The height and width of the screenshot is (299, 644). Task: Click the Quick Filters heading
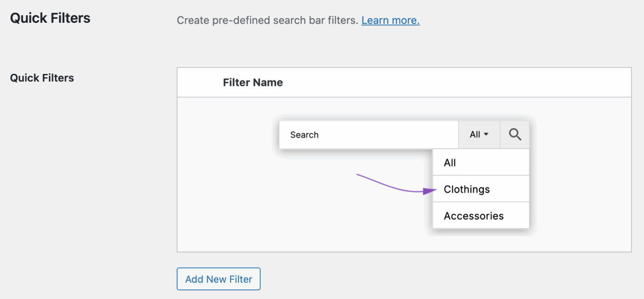50,18
